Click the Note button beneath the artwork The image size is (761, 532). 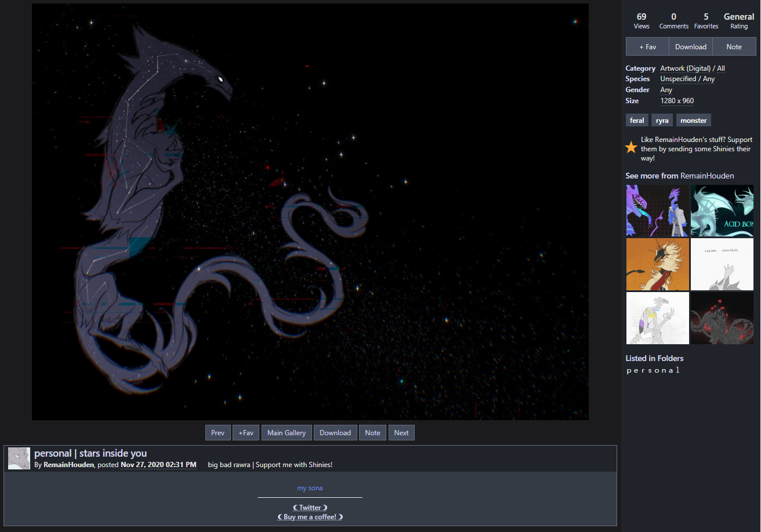point(372,433)
